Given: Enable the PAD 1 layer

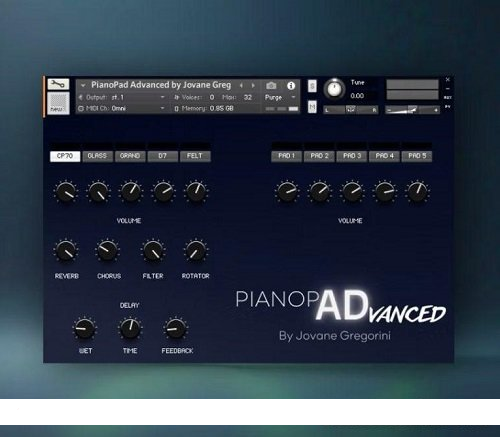Looking at the screenshot, I should [x=287, y=156].
